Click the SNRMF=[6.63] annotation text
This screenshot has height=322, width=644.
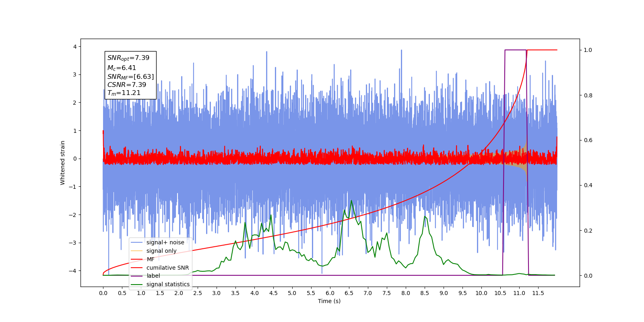coord(130,76)
